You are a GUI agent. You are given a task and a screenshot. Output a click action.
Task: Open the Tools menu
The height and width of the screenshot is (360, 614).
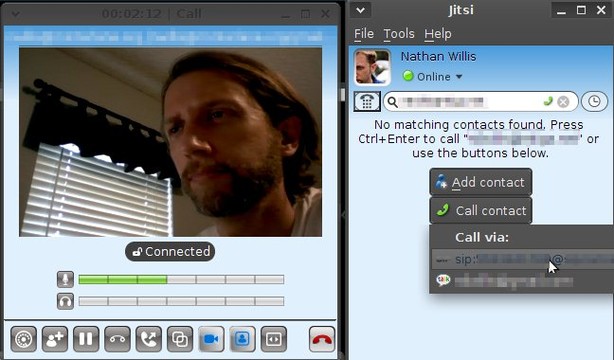point(399,34)
